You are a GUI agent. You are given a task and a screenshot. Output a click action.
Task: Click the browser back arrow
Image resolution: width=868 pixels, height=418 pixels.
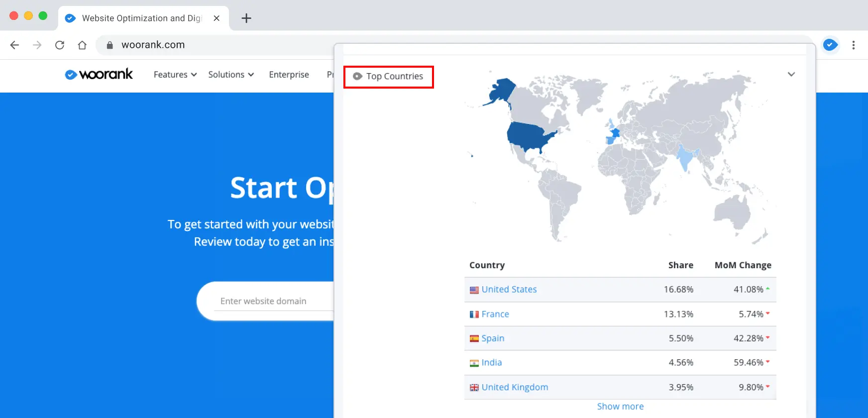tap(15, 45)
